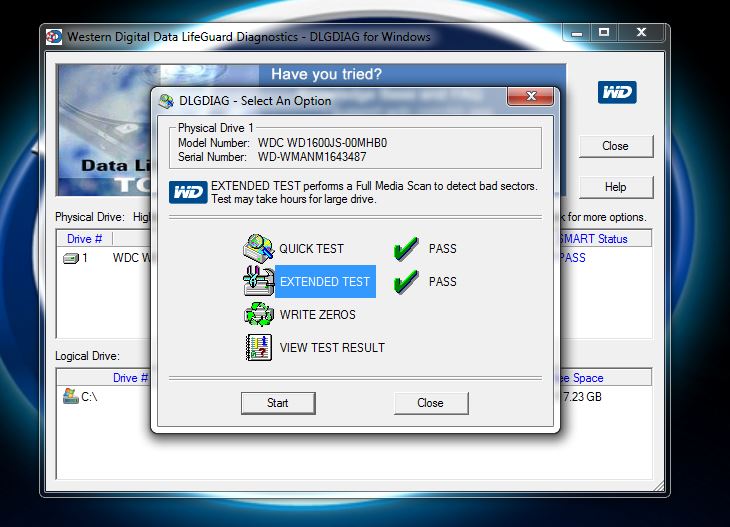The image size is (730, 527).
Task: Click the Quick Test green check mark
Action: (405, 248)
